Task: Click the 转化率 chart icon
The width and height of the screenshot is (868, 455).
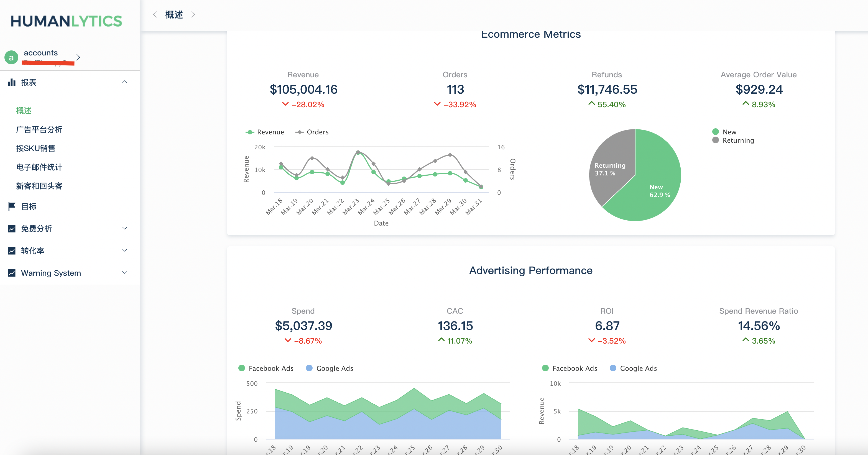Action: pyautogui.click(x=12, y=251)
